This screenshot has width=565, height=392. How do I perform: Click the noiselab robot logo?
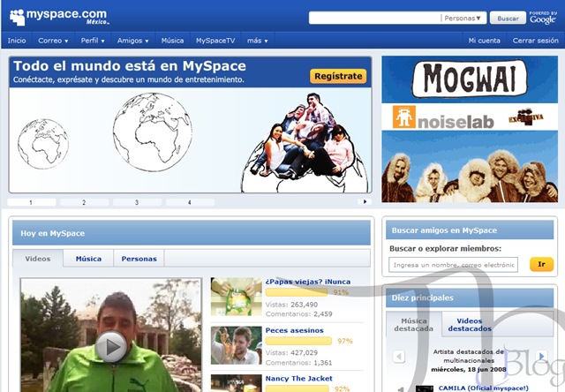pos(404,117)
